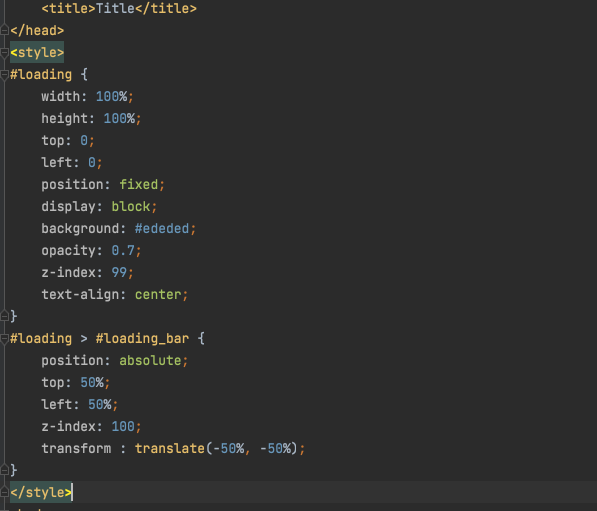Click the left: 50% declaration
597x511 pixels.
pyautogui.click(x=79, y=404)
